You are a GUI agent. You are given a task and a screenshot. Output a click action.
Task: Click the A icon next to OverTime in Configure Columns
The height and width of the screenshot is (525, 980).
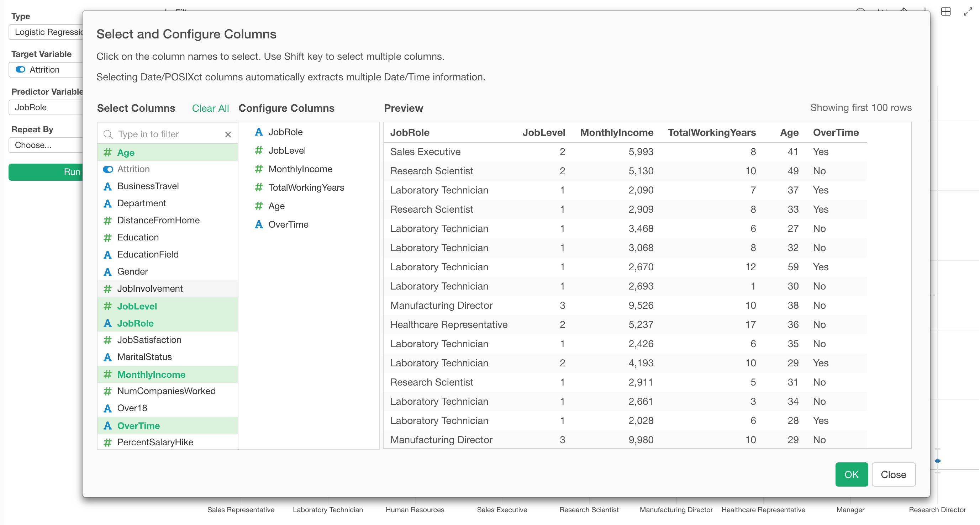pos(259,225)
